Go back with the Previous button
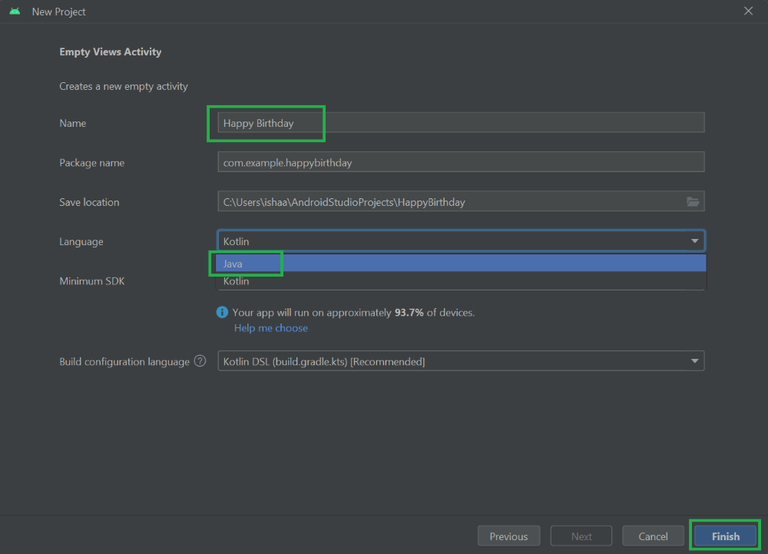Viewport: 768px width, 554px height. click(508, 536)
